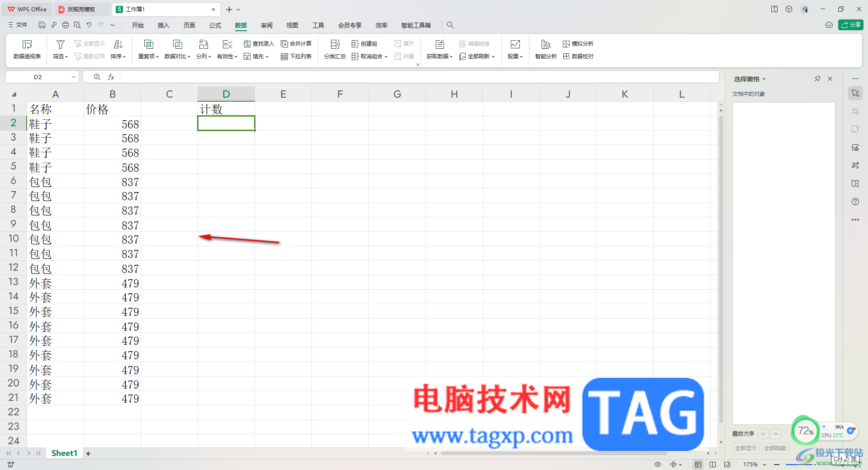Expand the 全部刷新 refresh all dropdown
Viewport: 868px width, 470px height.
493,57
